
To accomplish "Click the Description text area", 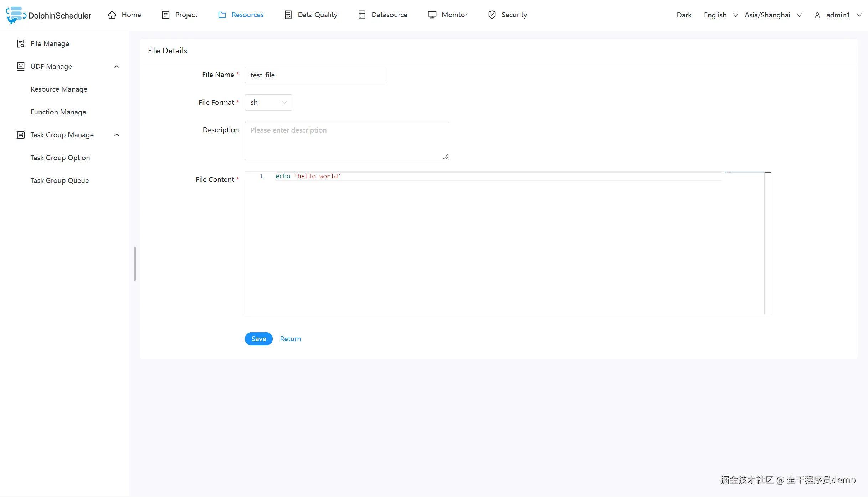I will [x=346, y=141].
